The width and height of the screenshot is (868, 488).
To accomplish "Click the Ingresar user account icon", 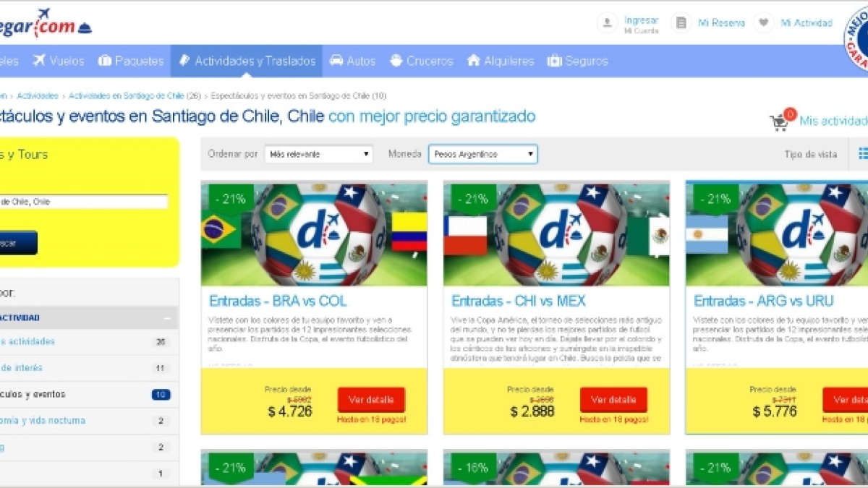I will click(608, 22).
